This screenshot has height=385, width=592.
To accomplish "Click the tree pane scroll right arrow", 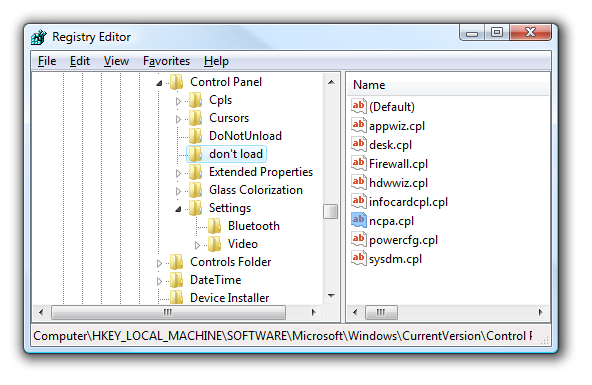I will [313, 313].
